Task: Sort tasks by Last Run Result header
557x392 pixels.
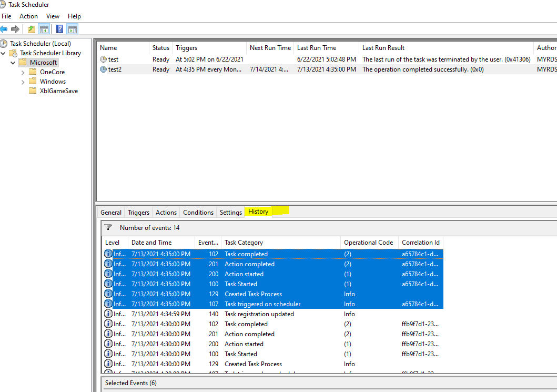Action: pos(446,48)
